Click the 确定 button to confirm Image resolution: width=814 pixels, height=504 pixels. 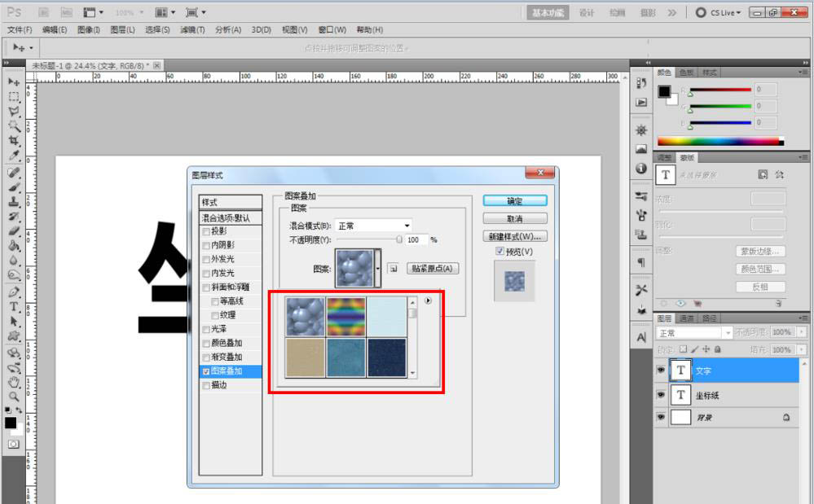click(515, 199)
